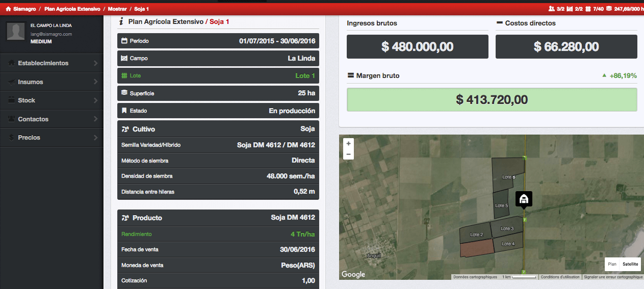This screenshot has width=644, height=289.
Task: Click the layers icon in Superficie row
Action: point(124,93)
